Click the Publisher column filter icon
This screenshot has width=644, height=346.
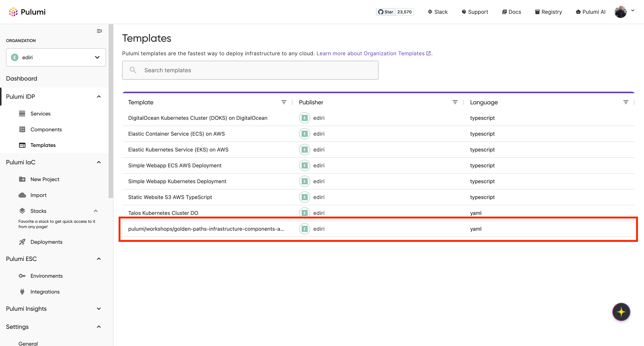point(455,102)
